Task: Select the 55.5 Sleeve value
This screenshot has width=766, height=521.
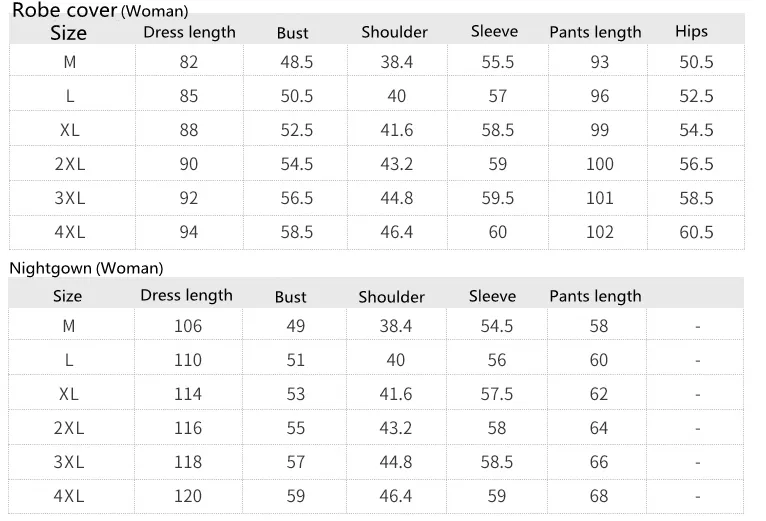Action: pos(497,62)
